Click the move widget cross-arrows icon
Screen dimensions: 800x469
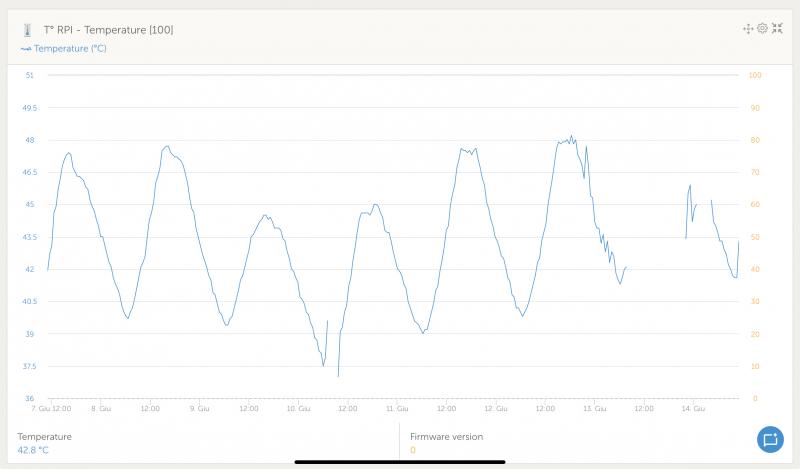748,29
